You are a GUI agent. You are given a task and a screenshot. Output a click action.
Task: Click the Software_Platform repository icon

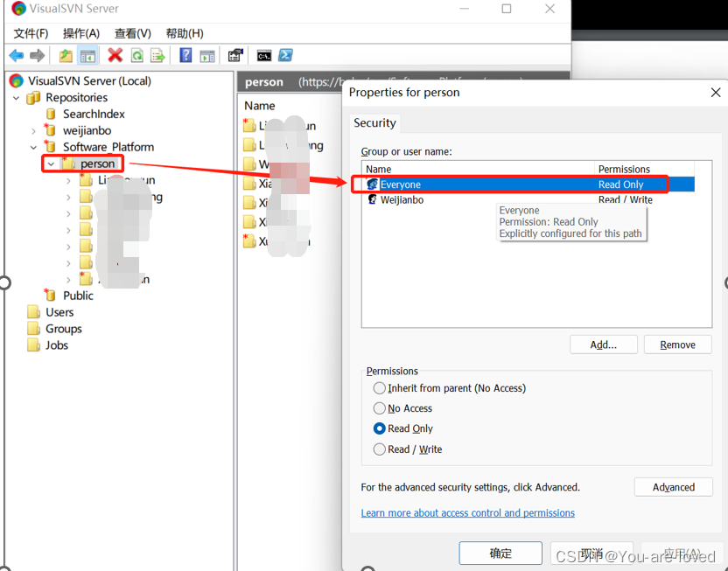tap(50, 146)
